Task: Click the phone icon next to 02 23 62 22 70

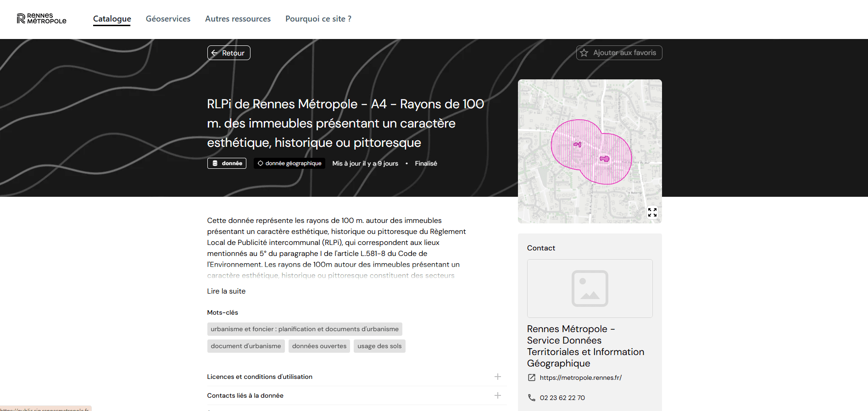Action: [532, 398]
